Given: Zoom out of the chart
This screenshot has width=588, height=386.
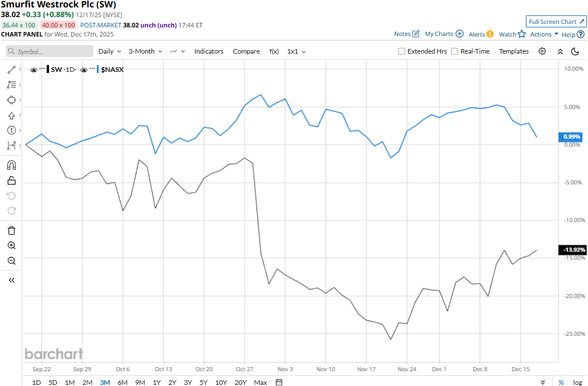Looking at the screenshot, I should tap(11, 261).
